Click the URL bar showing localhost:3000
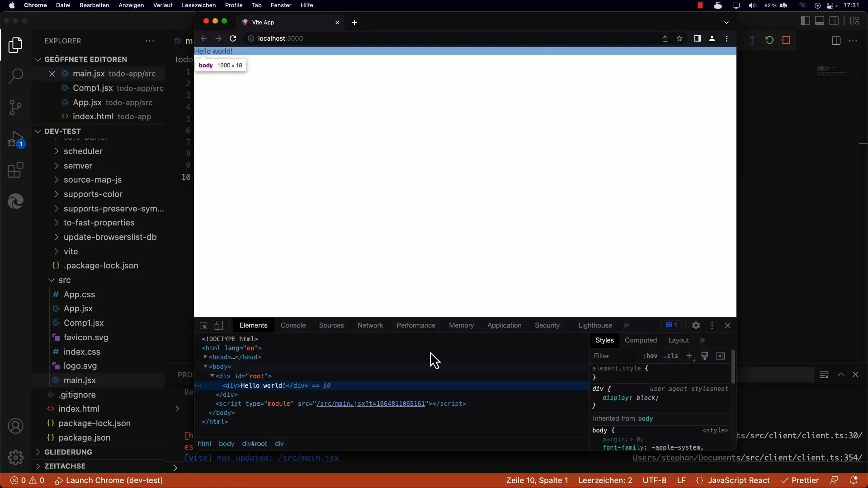 point(280,38)
